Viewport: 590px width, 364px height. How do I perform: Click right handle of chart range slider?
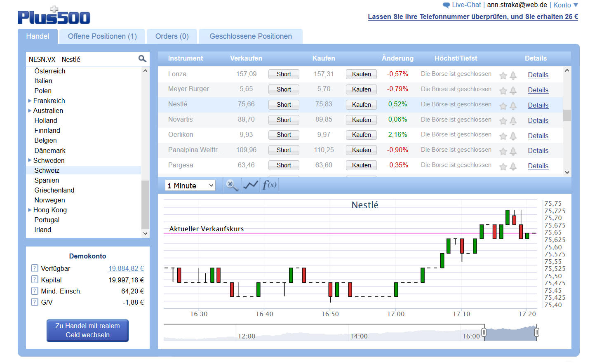[536, 332]
